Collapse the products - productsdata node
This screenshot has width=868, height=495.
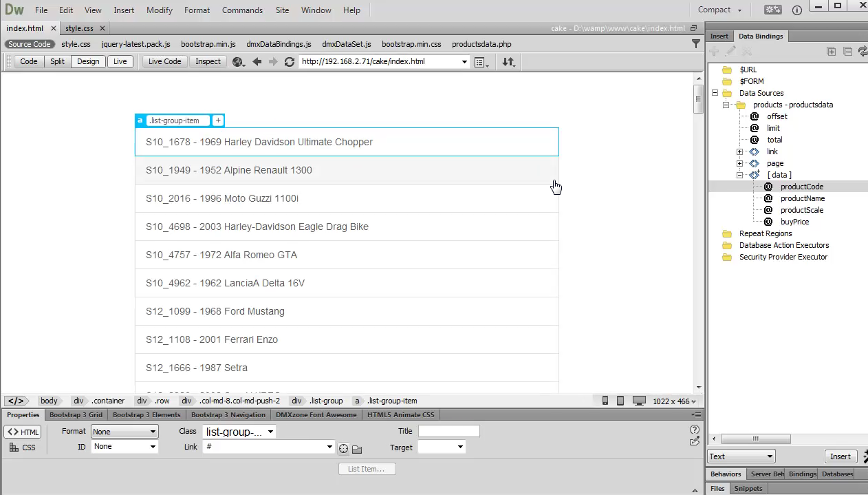click(726, 105)
